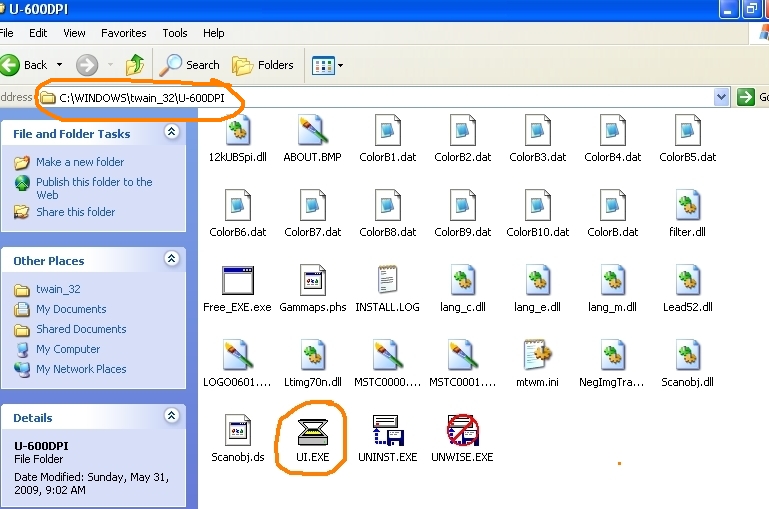Screen dimensions: 769x509
Task: Select the lang_e.dll file
Action: [538, 288]
